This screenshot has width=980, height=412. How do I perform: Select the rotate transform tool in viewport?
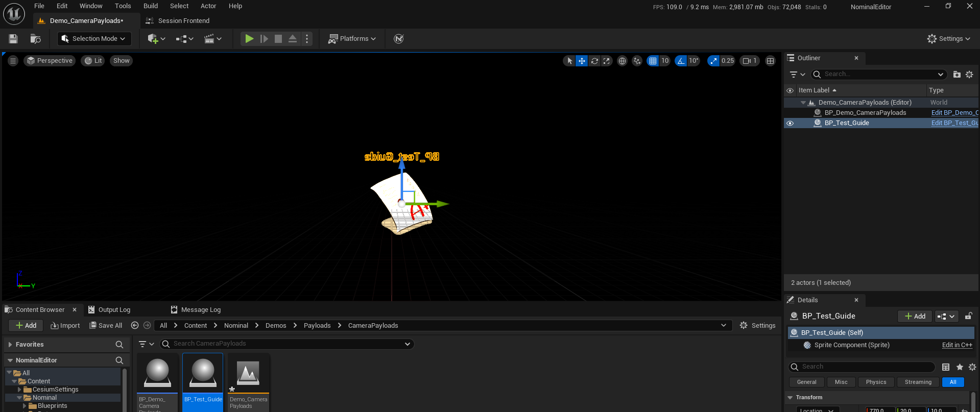point(594,61)
